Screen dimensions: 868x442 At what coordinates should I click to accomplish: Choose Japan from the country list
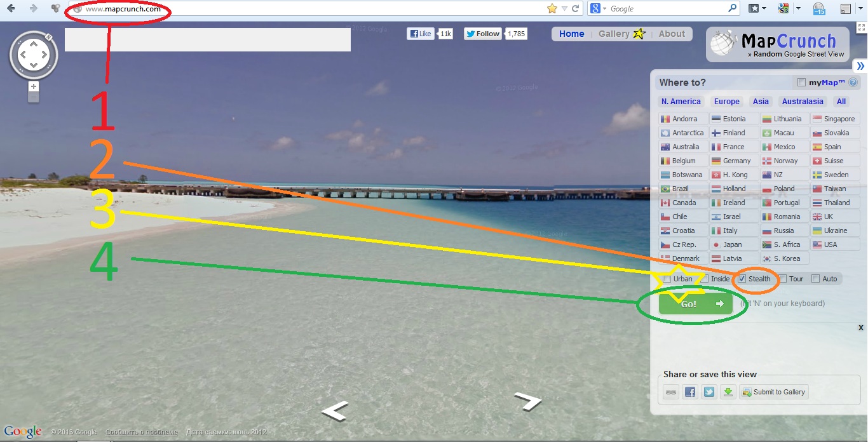coord(733,244)
